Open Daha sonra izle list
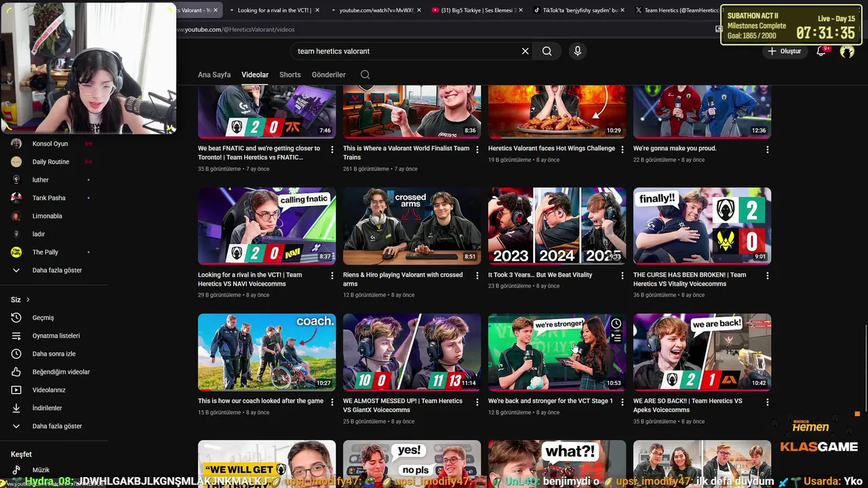 tap(54, 354)
